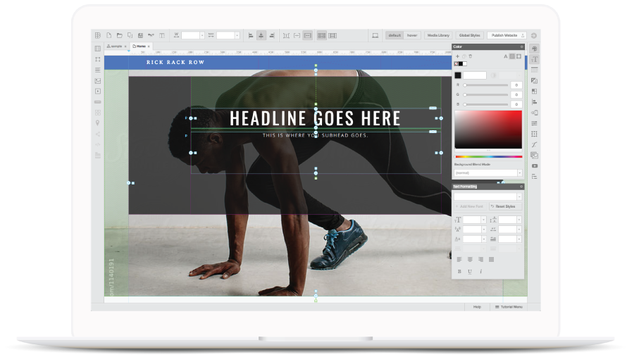This screenshot has height=364, width=627.
Task: Select the text lines tool in left sidebar
Action: 97,70
